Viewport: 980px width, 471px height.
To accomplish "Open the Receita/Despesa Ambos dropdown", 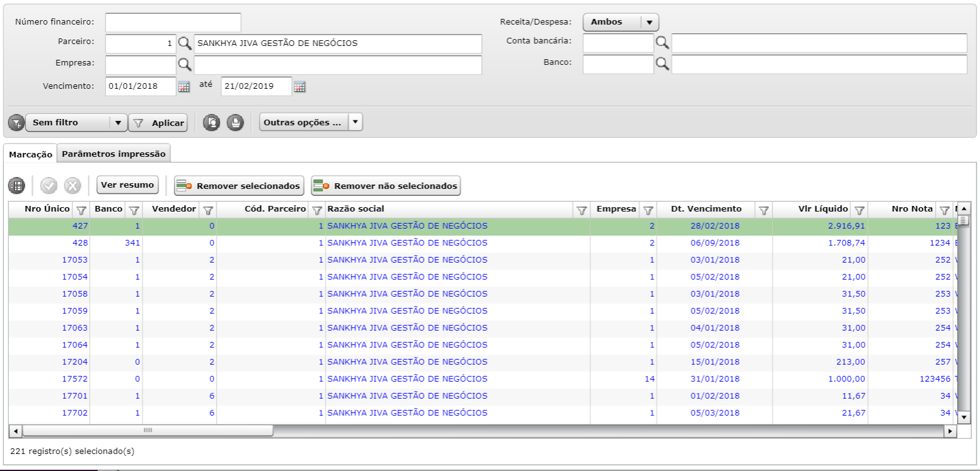I will click(x=621, y=22).
